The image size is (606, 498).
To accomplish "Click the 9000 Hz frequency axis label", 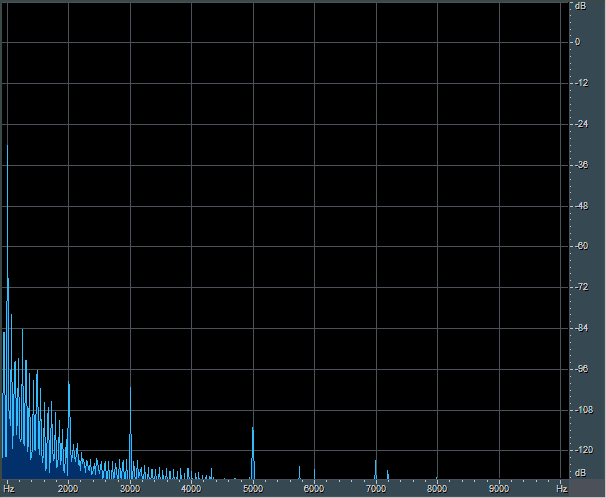I will tap(499, 489).
